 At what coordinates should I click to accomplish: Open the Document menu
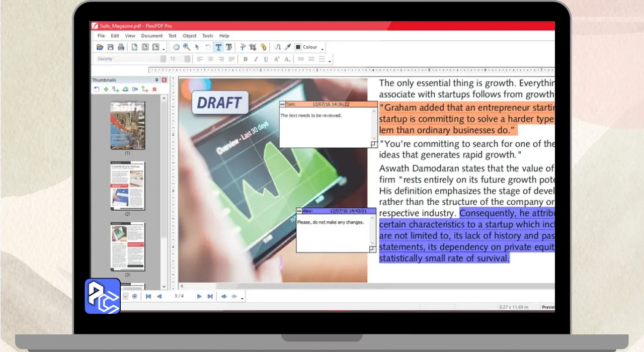point(152,36)
